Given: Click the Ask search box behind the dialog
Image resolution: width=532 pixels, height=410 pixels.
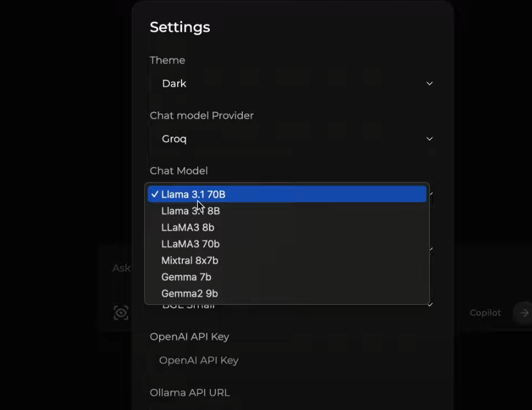Looking at the screenshot, I should [x=121, y=268].
